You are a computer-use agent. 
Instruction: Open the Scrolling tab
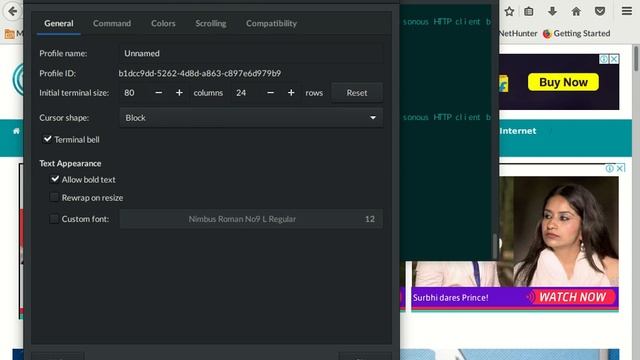point(211,23)
